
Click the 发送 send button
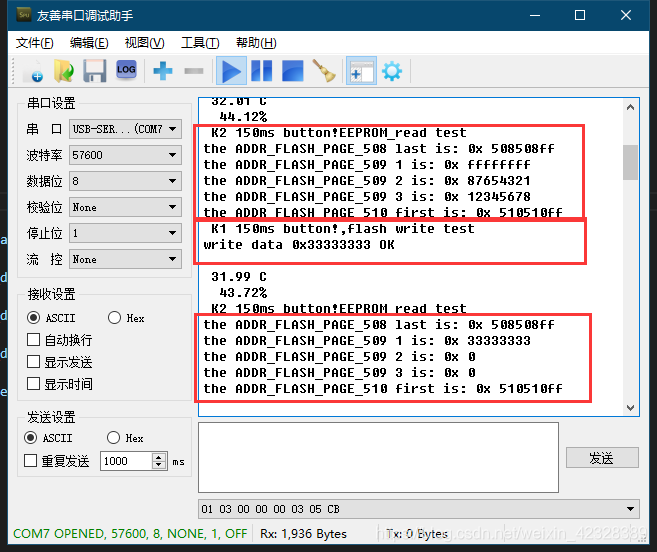tap(602, 458)
